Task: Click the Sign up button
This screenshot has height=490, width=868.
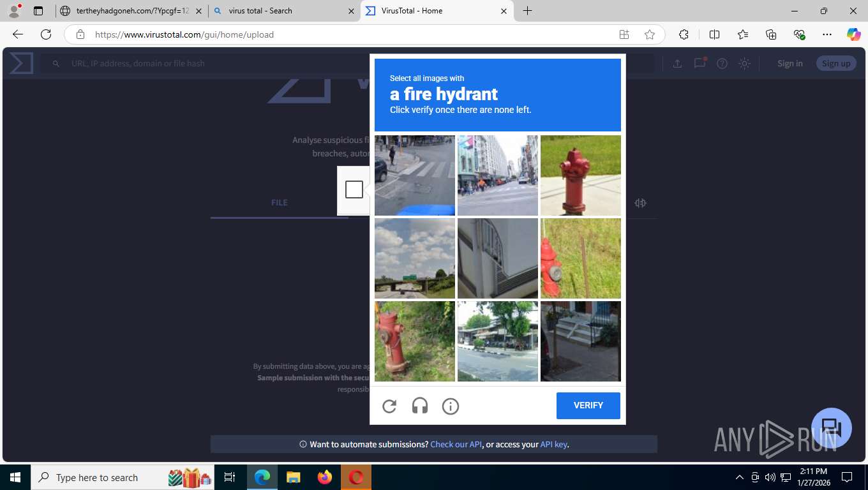Action: 836,63
